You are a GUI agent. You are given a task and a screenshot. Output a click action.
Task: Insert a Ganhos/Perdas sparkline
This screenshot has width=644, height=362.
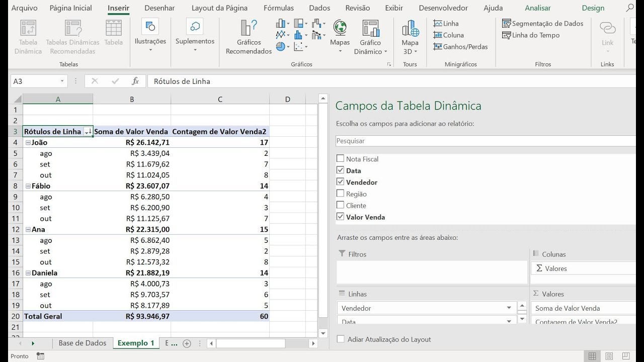460,47
